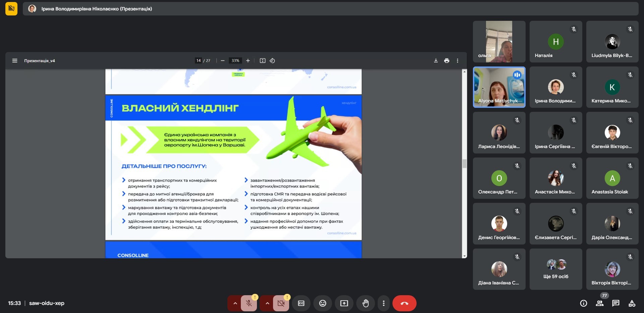Open the PDF viewer sidebar menu
The height and width of the screenshot is (313, 644).
point(15,61)
